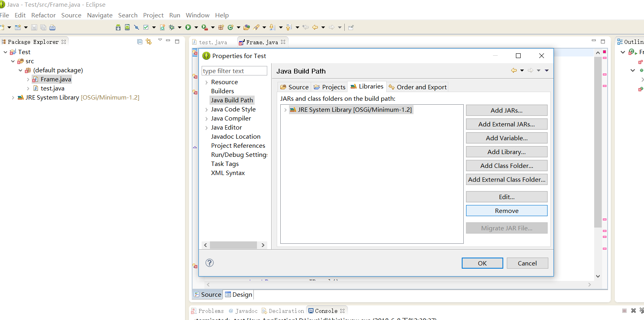The height and width of the screenshot is (320, 644).
Task: Click the type filter text field
Action: pyautogui.click(x=234, y=71)
